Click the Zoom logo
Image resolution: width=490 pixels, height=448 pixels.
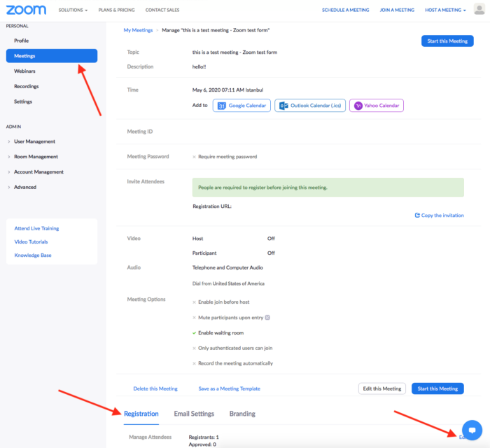click(x=27, y=10)
